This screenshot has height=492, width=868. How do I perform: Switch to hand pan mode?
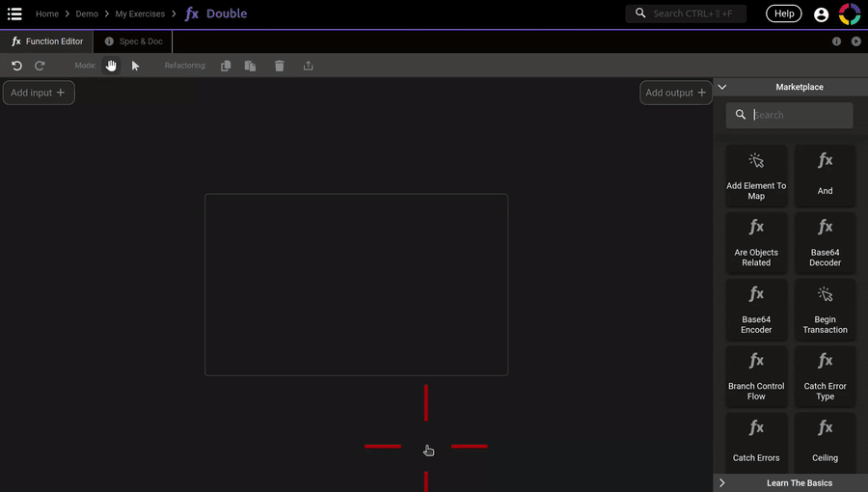[x=111, y=66]
